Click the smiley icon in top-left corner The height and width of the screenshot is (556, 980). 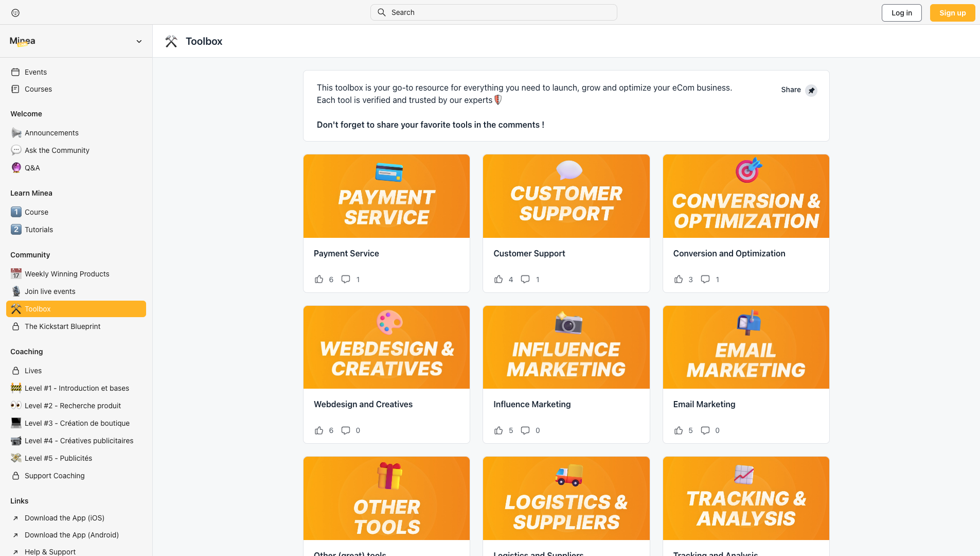tap(15, 13)
